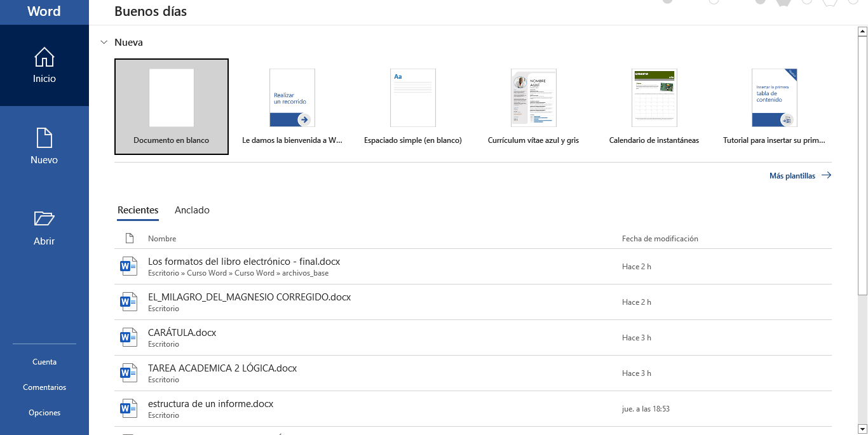Open the CARÁTULA.docx file
Image resolution: width=868 pixels, height=435 pixels.
pos(473,338)
